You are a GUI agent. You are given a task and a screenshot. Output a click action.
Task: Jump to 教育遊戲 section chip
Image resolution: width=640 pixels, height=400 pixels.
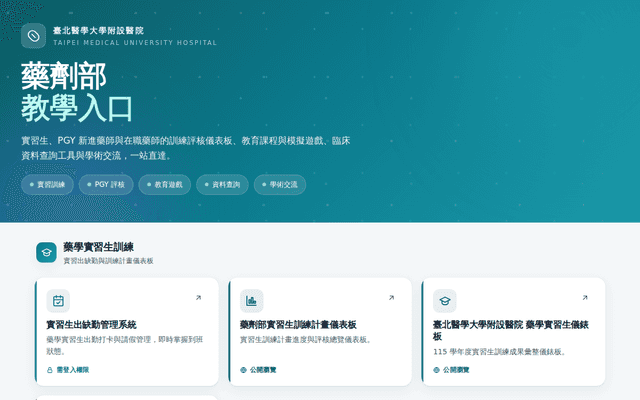pyautogui.click(x=164, y=184)
